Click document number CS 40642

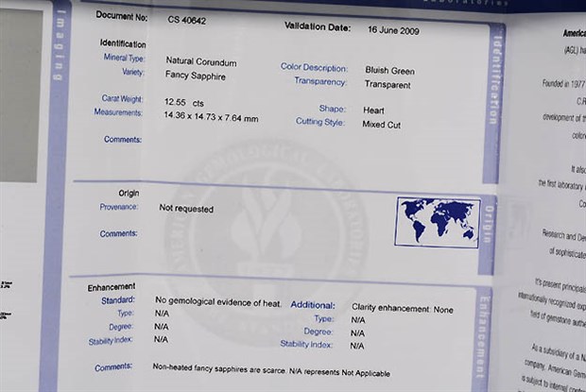[187, 20]
